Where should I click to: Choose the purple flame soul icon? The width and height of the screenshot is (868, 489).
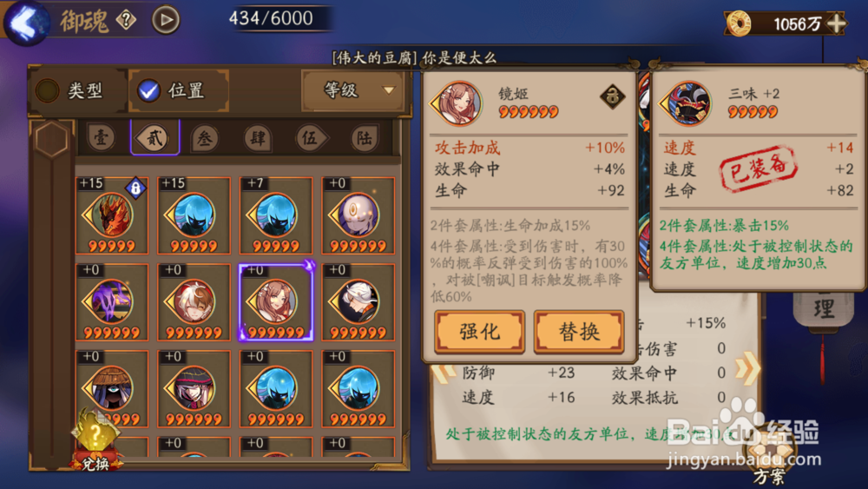tap(112, 301)
